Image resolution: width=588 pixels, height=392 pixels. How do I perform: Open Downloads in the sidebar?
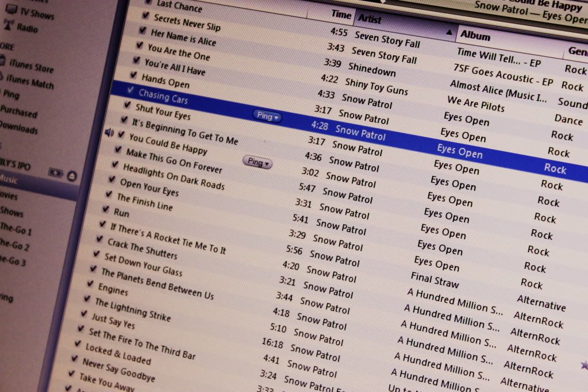19,127
